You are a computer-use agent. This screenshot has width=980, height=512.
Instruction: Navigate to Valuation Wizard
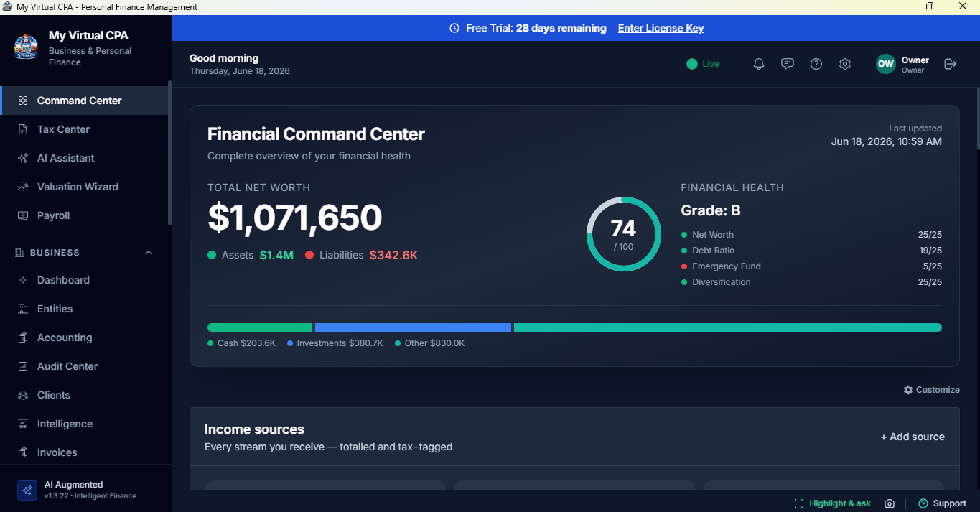point(85,187)
